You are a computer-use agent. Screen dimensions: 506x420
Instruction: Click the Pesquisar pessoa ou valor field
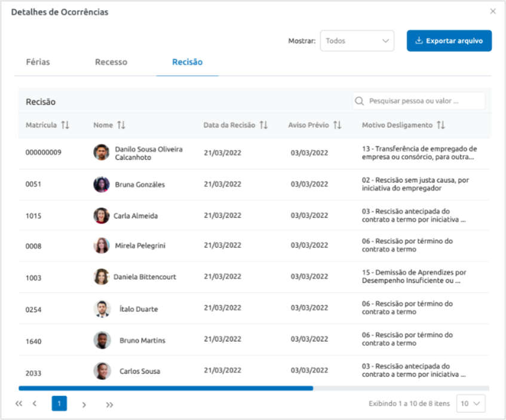pos(418,101)
